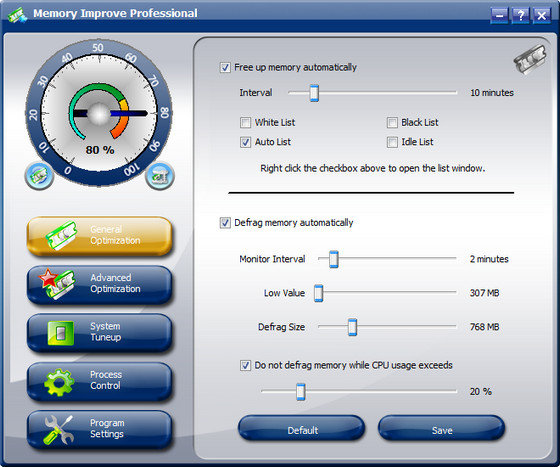Image resolution: width=560 pixels, height=467 pixels.
Task: Switch to Process Control section
Action: [99, 381]
